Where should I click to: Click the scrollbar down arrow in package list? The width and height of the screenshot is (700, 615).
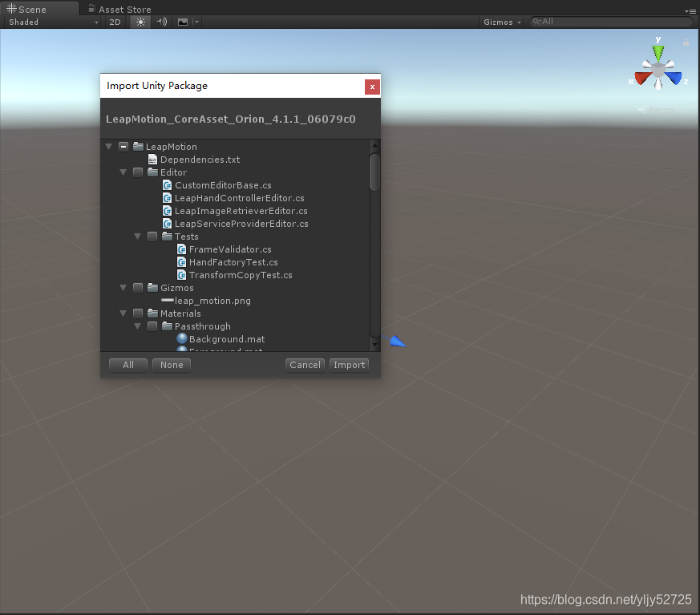[x=374, y=345]
